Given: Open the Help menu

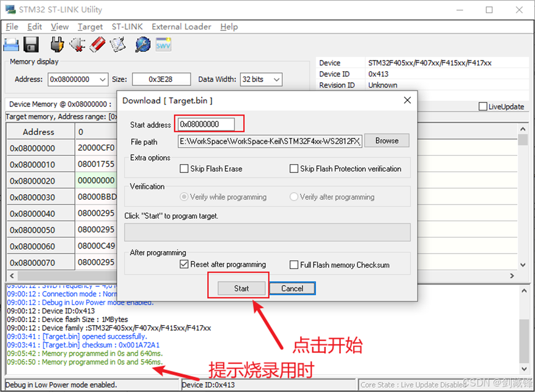Looking at the screenshot, I should click(x=229, y=27).
